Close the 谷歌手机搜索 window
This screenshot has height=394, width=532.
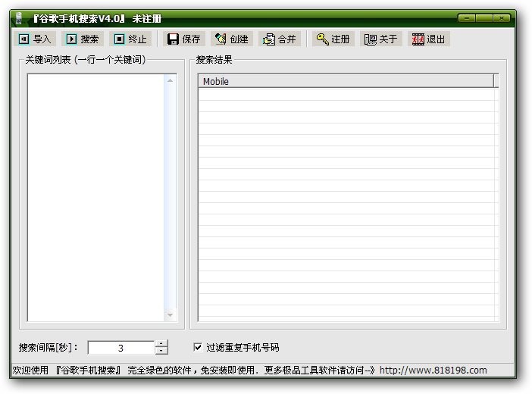click(x=501, y=18)
